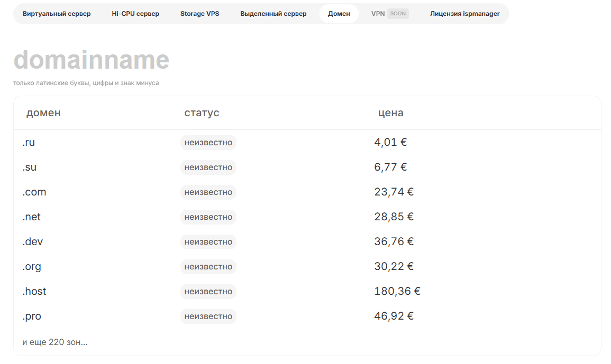Switch to the Виртуальный сервер tab

pyautogui.click(x=57, y=14)
